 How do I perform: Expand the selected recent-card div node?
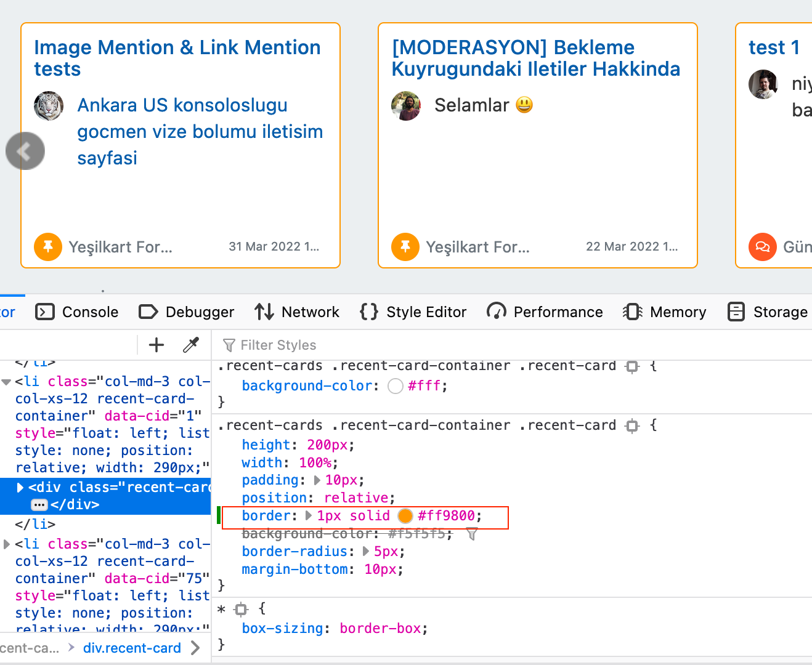(20, 488)
